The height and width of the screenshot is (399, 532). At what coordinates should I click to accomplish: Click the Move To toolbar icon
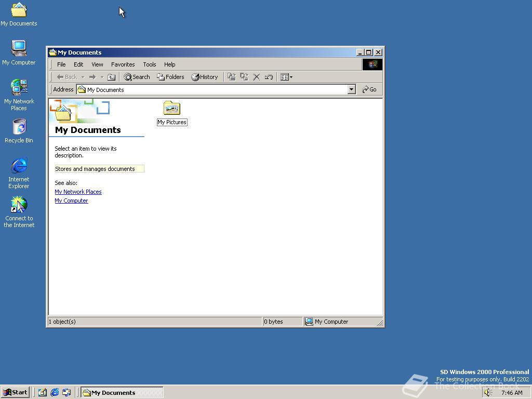click(x=231, y=77)
